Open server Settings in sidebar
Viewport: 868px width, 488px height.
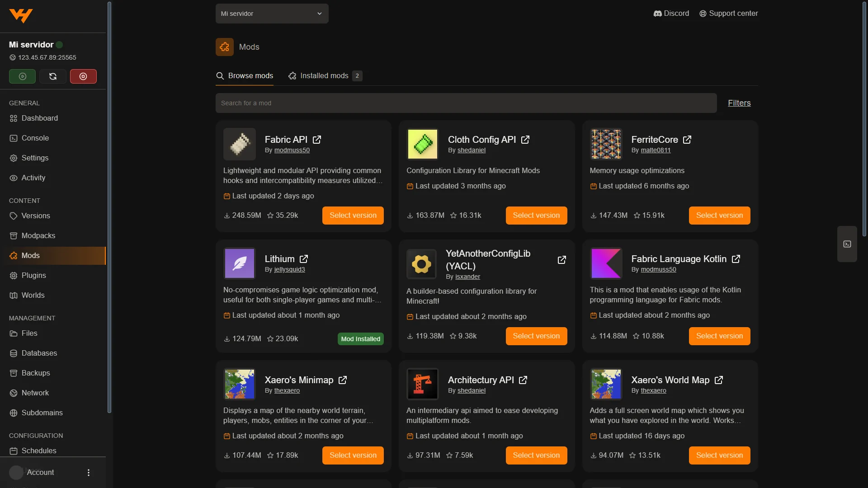[53, 158]
